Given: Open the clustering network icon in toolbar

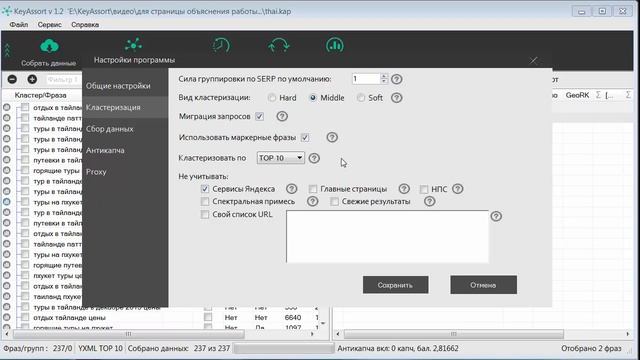Looking at the screenshot, I should [x=133, y=45].
